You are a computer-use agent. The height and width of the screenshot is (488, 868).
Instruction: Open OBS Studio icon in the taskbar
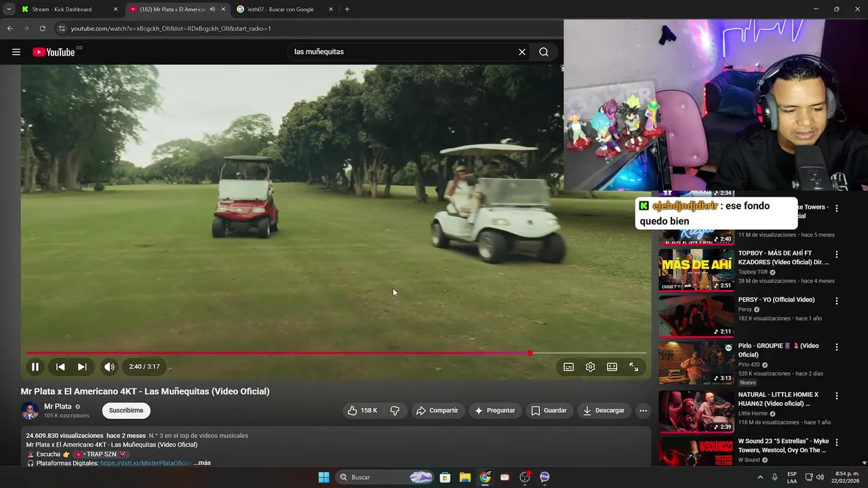point(524,477)
